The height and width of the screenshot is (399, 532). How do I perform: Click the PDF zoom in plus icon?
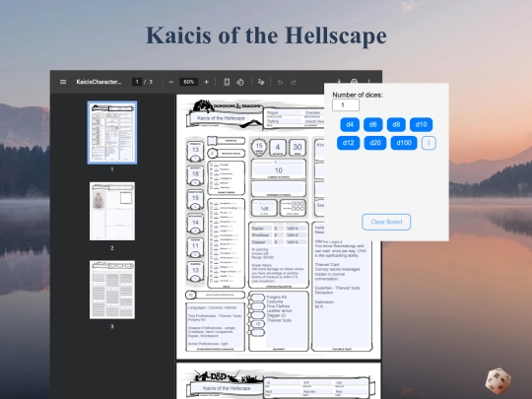coord(206,82)
